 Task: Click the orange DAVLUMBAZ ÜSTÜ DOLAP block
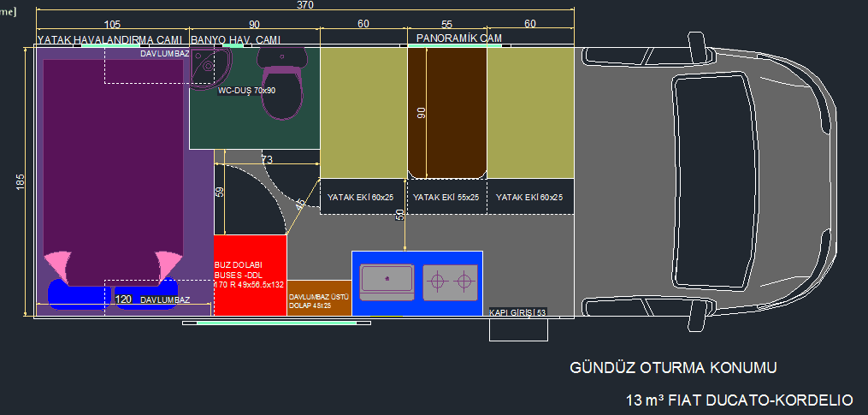tap(318, 298)
